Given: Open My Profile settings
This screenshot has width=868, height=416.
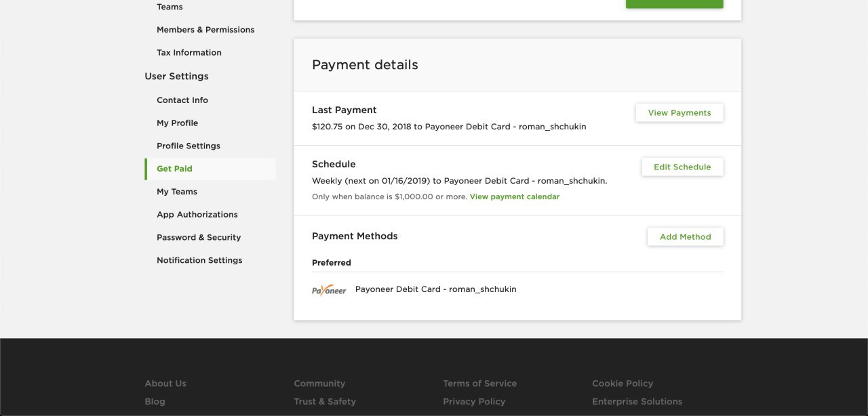Looking at the screenshot, I should [178, 123].
